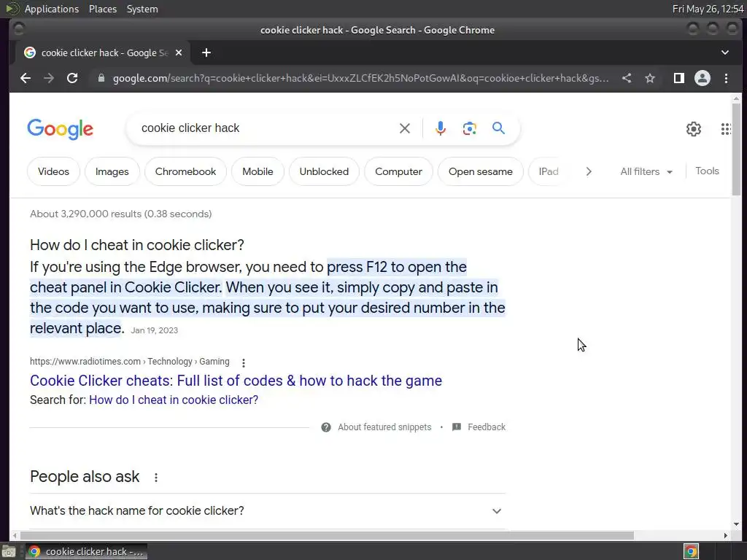Click the desktop menu icon beside Applications
Image resolution: width=747 pixels, height=560 pixels.
pos(12,9)
